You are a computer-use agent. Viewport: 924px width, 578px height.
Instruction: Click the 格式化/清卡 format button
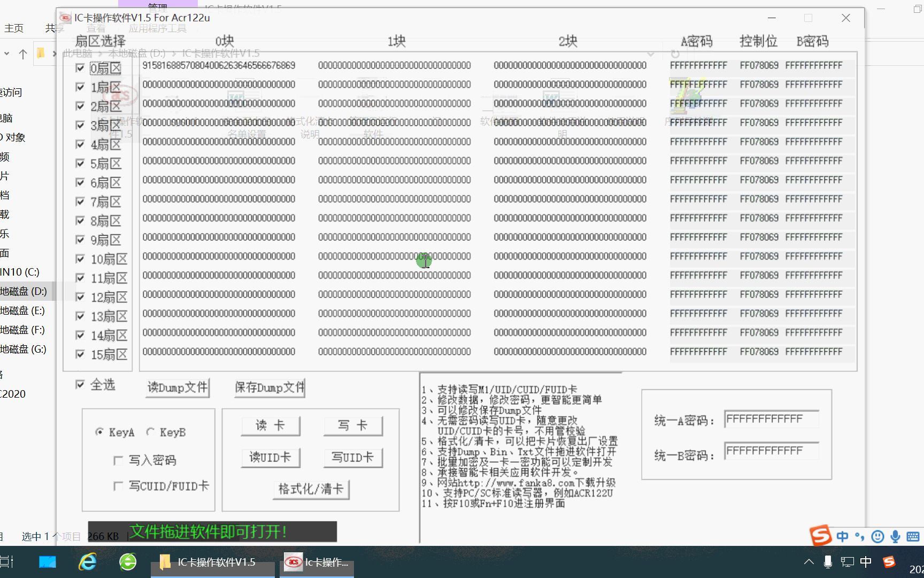[x=310, y=490]
